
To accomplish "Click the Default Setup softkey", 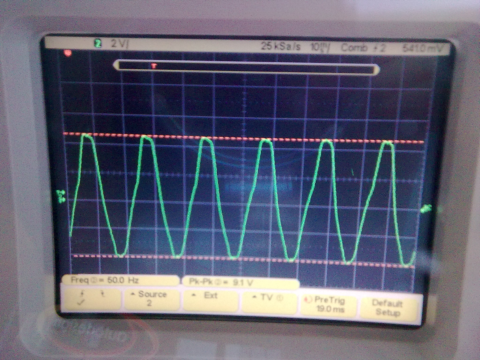I will 388,308.
